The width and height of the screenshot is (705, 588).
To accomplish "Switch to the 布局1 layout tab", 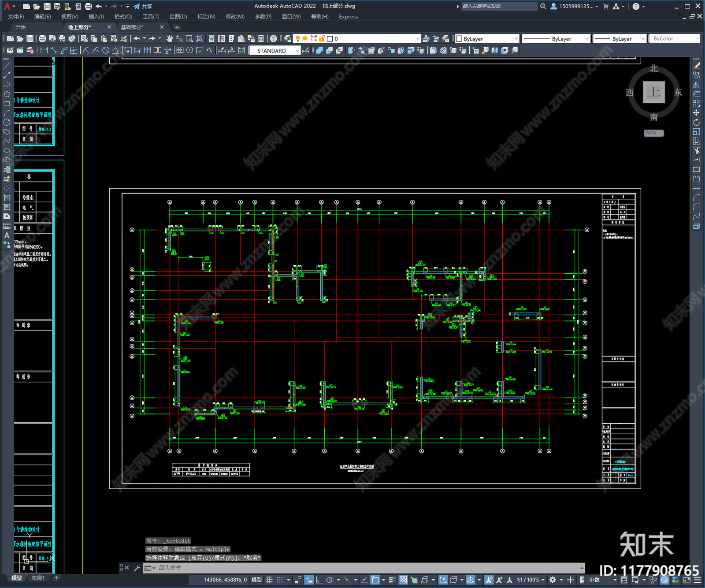I will point(38,578).
